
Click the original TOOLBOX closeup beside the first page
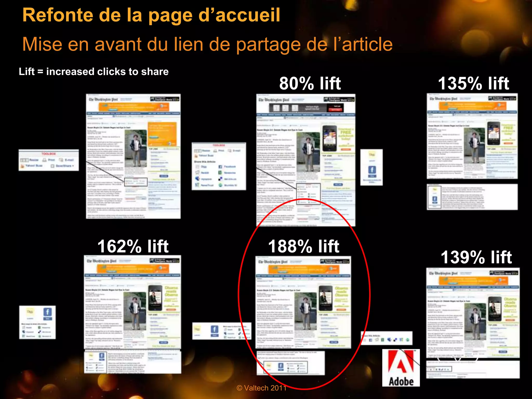point(49,160)
